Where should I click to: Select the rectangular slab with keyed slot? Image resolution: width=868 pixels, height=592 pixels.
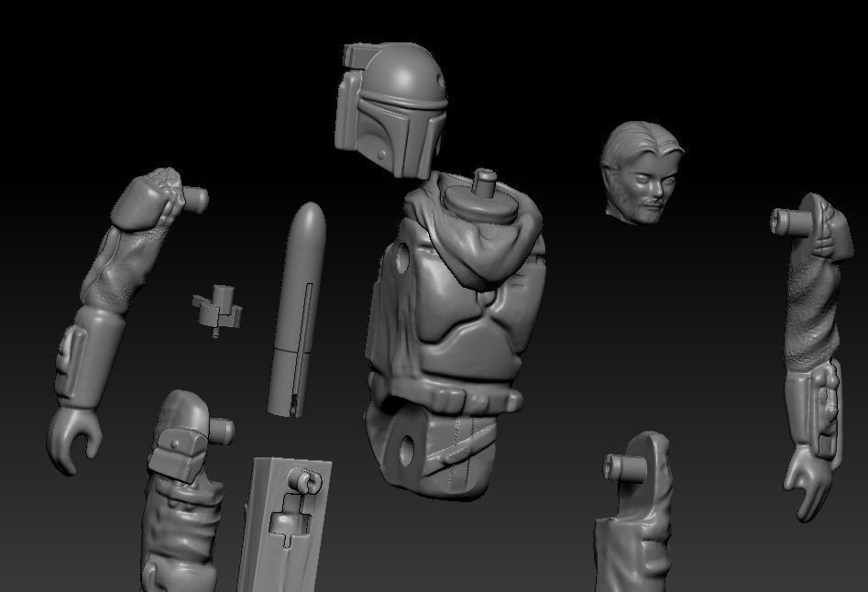coord(284,524)
